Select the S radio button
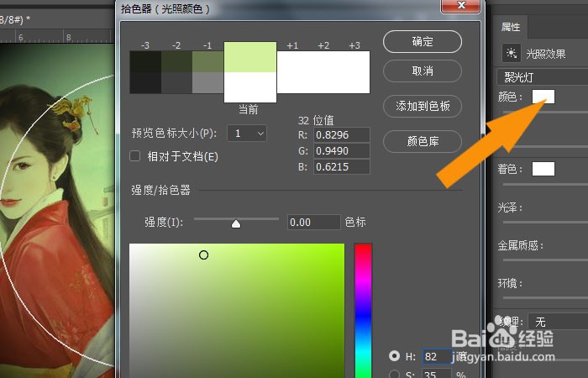This screenshot has width=588, height=378. tap(394, 375)
